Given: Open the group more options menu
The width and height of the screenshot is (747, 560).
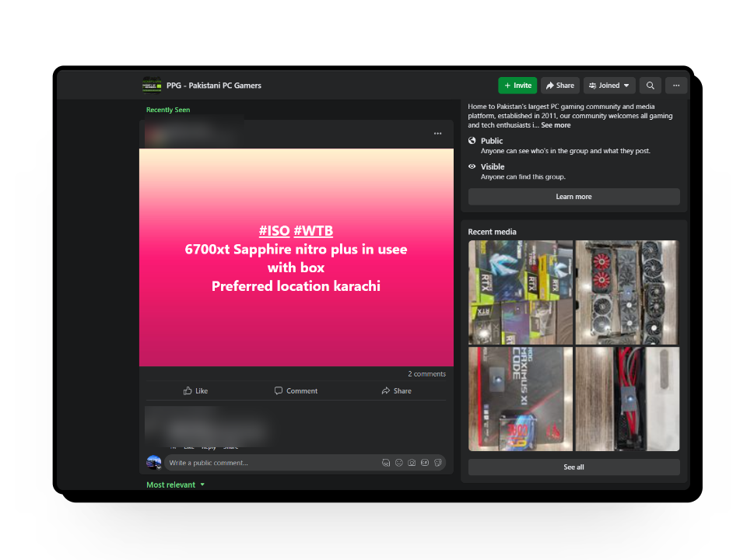Looking at the screenshot, I should [676, 86].
